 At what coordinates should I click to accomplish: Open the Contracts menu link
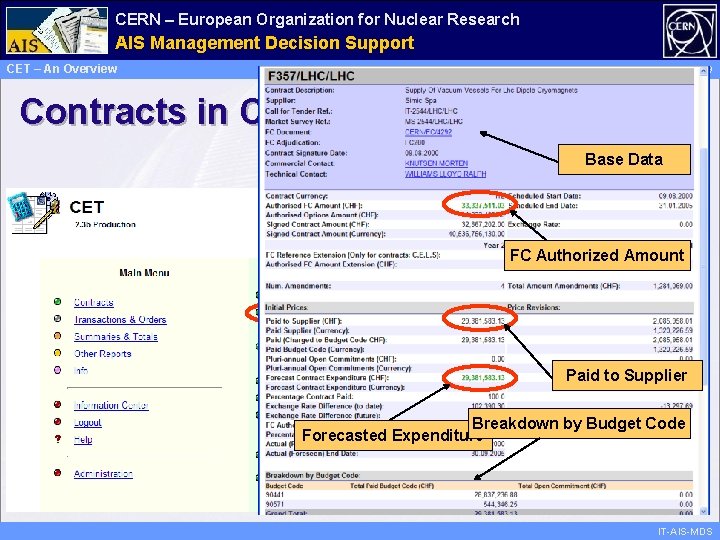click(x=94, y=302)
